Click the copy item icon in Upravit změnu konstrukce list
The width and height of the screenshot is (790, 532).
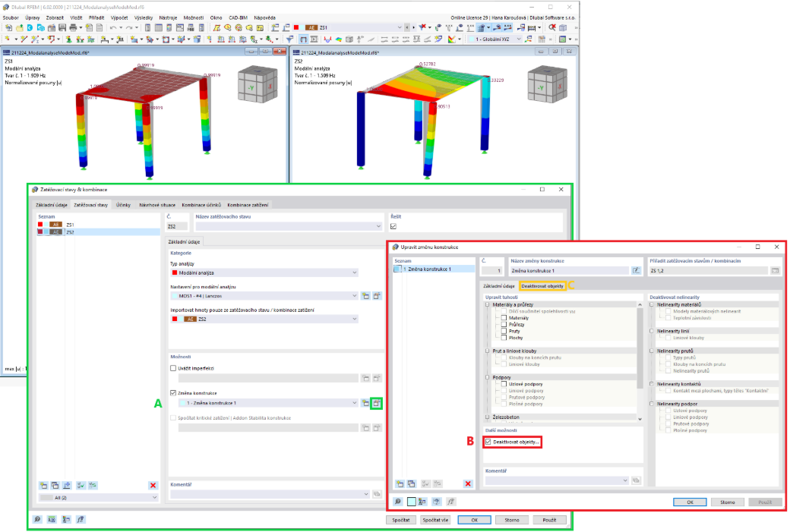(411, 483)
